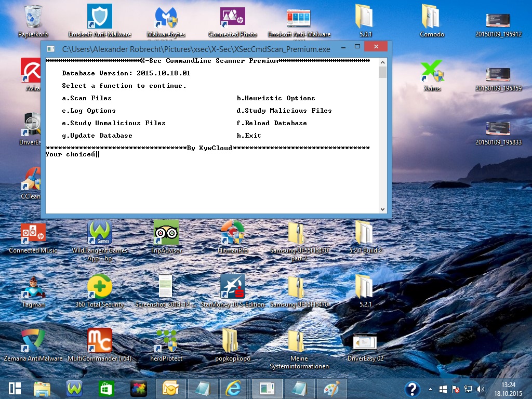Click the 'c.Log Options' text

click(x=88, y=111)
